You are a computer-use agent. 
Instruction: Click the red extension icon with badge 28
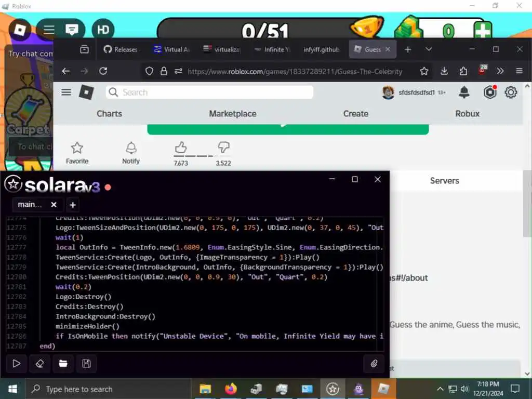(482, 70)
